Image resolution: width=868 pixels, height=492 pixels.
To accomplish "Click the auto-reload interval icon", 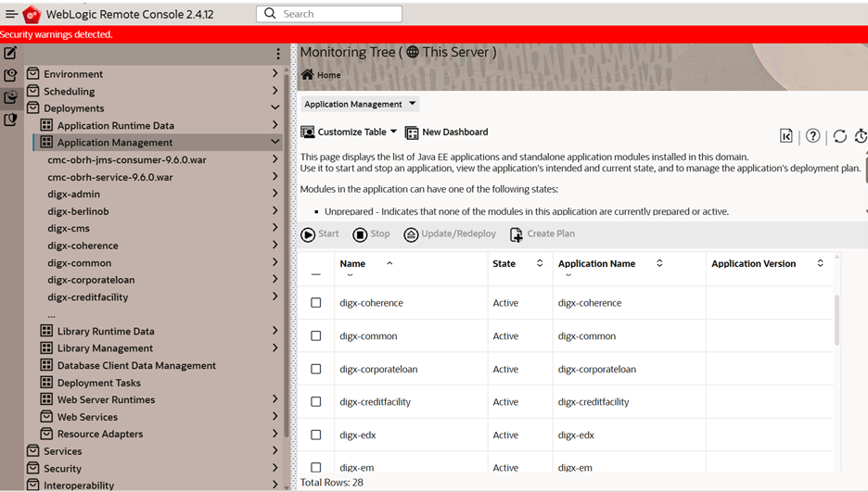I will [x=862, y=136].
